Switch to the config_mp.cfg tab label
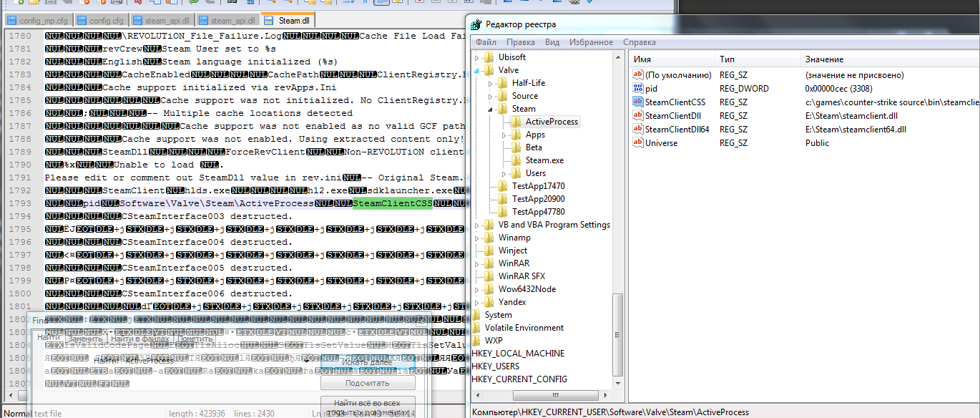This screenshot has height=418, width=980. (x=44, y=20)
